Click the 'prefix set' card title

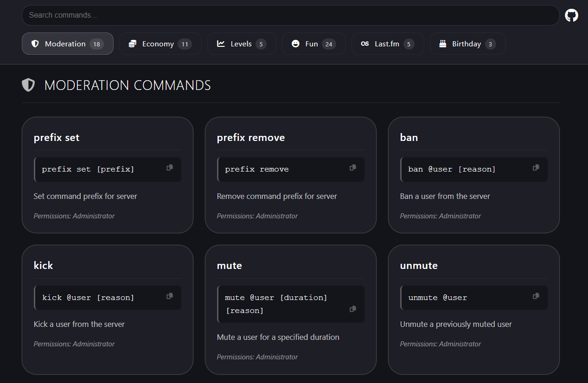[x=57, y=138]
